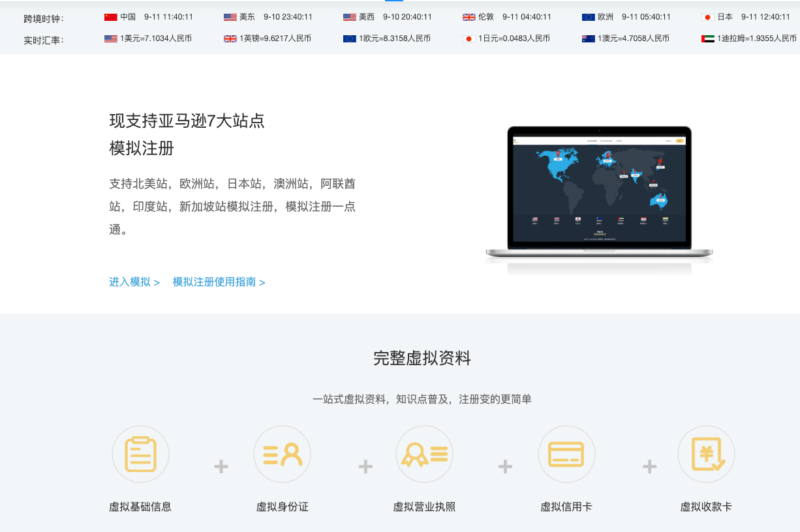Click the 虚拟收款卡 label
Viewport: 800px width, 532px height.
pyautogui.click(x=706, y=507)
